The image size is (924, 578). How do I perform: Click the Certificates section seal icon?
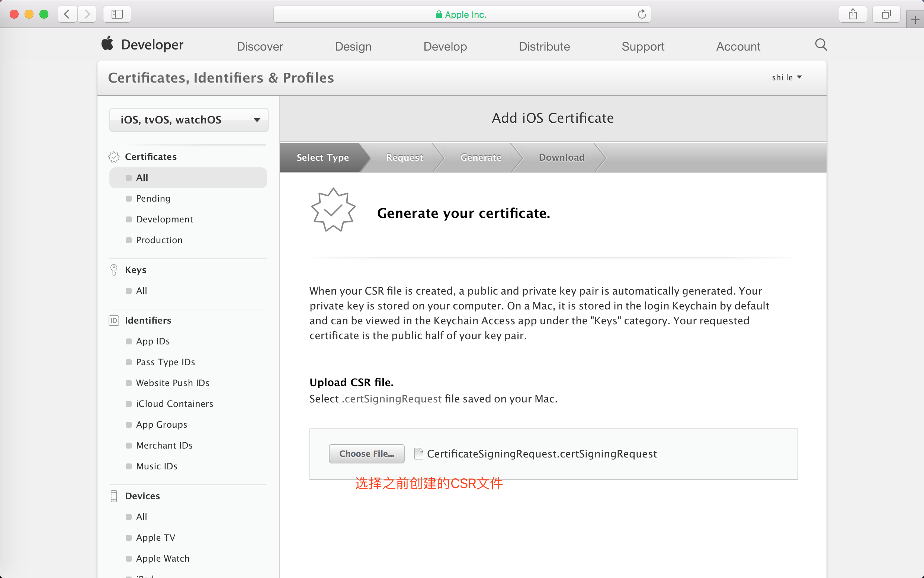click(x=114, y=157)
